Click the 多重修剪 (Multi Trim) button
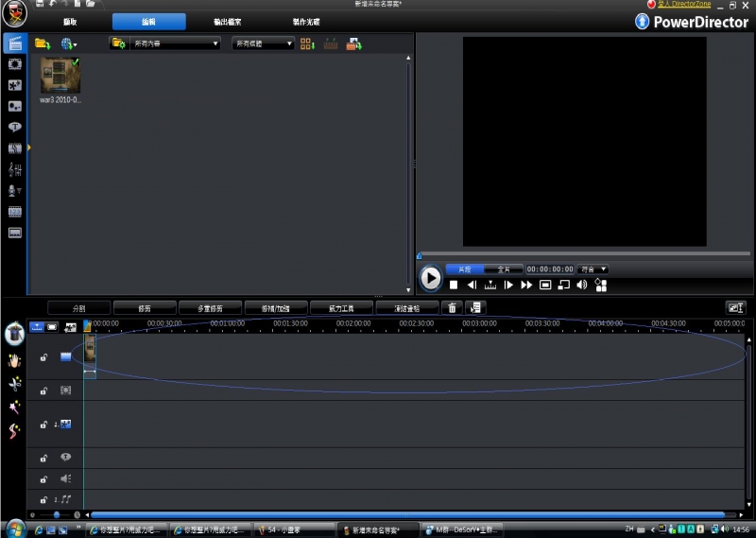This screenshot has width=756, height=538. (x=210, y=307)
